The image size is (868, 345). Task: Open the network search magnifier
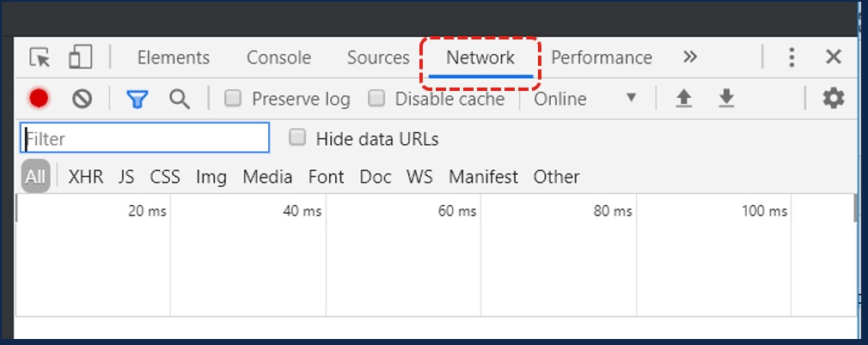click(x=179, y=99)
